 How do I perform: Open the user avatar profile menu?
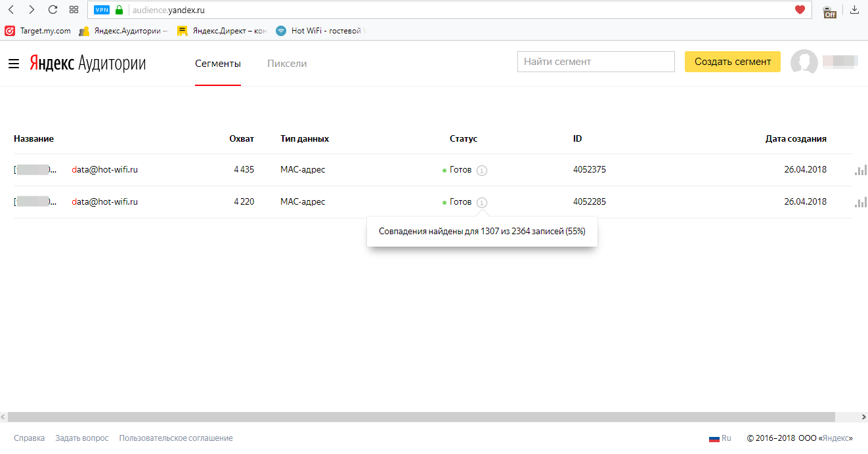(804, 62)
